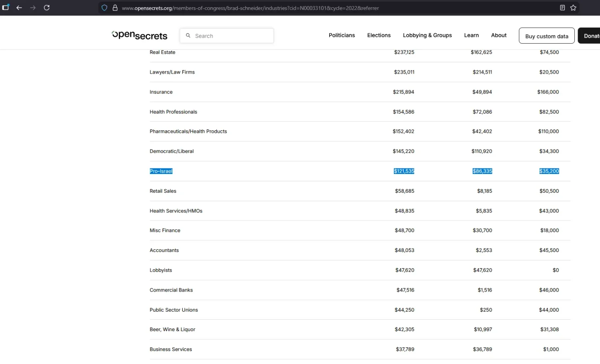Open the About menu
Viewport: 600px width, 364px height.
(499, 35)
